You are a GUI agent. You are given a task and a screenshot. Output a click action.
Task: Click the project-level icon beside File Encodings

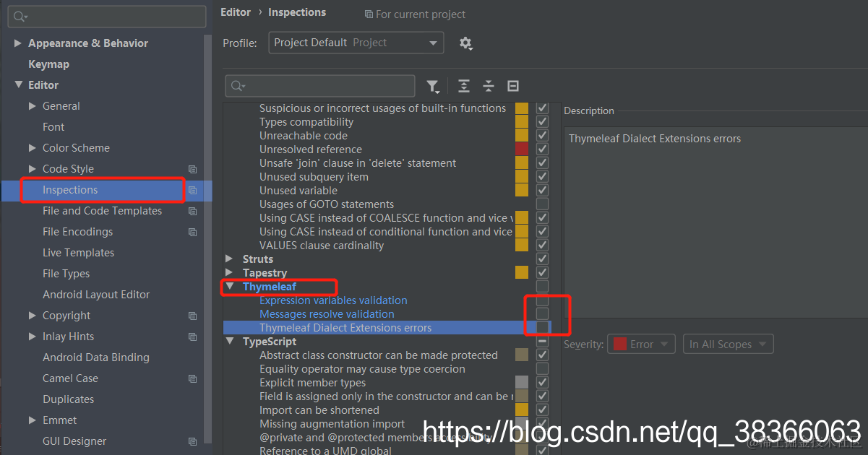(x=192, y=232)
